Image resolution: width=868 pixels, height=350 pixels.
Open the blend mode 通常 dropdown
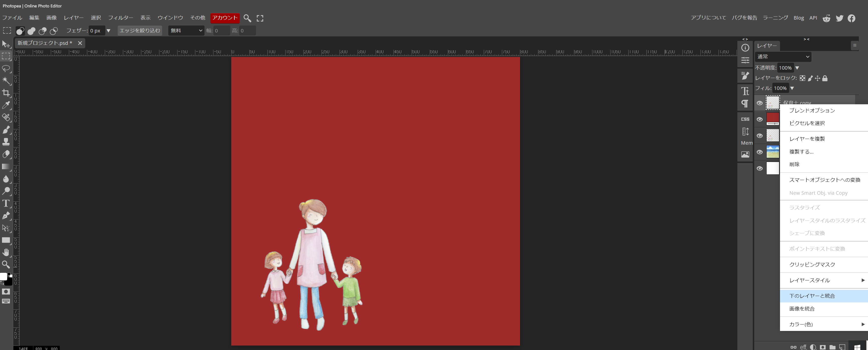pyautogui.click(x=783, y=56)
